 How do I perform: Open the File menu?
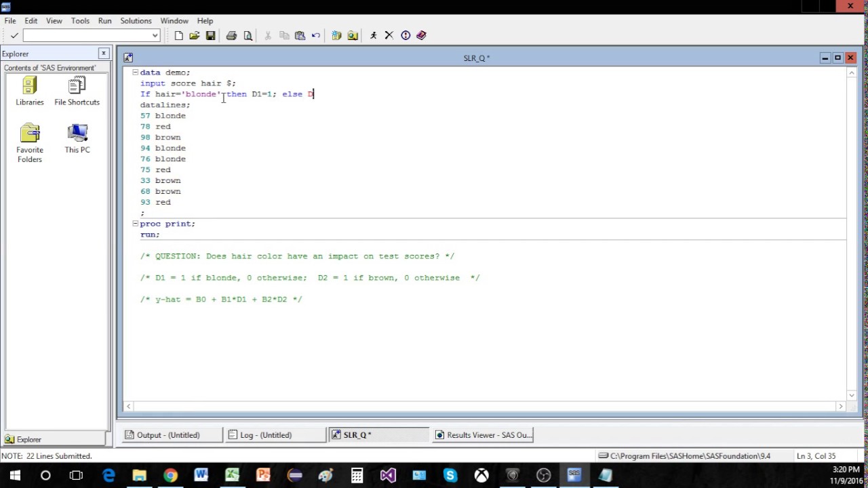click(10, 21)
